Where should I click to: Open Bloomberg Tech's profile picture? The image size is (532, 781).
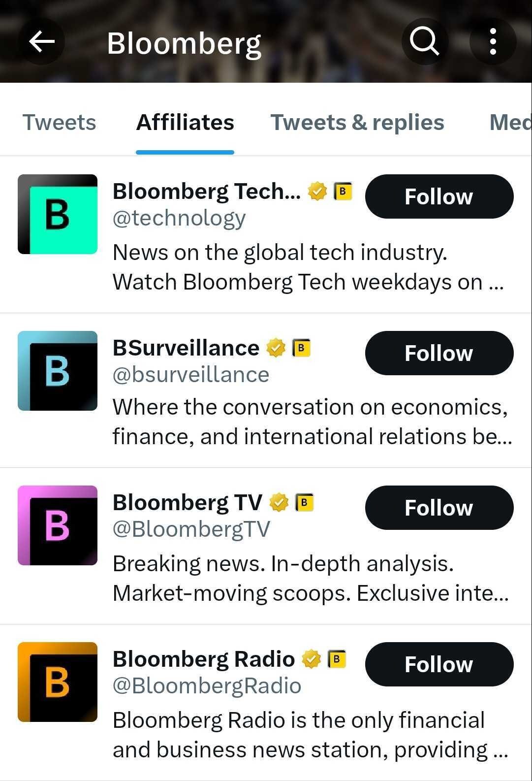[58, 214]
